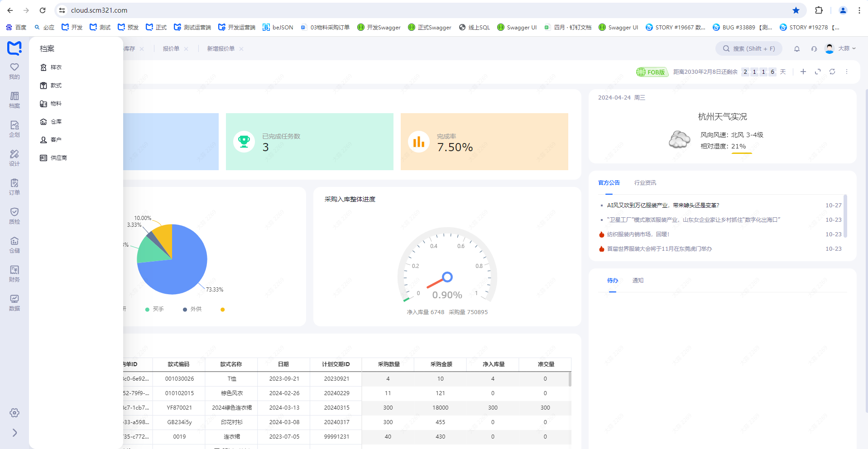Click the 计划交期ID column header
This screenshot has height=449, width=868.
[336, 364]
